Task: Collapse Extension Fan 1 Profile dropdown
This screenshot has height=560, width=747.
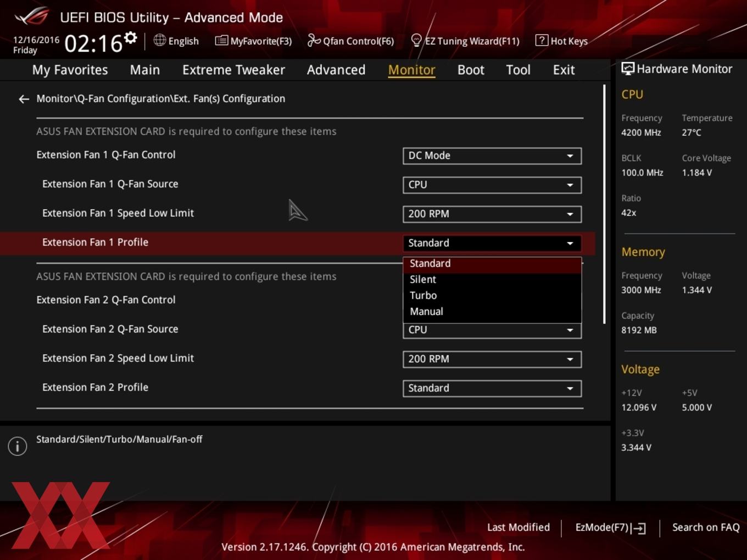Action: pyautogui.click(x=492, y=243)
